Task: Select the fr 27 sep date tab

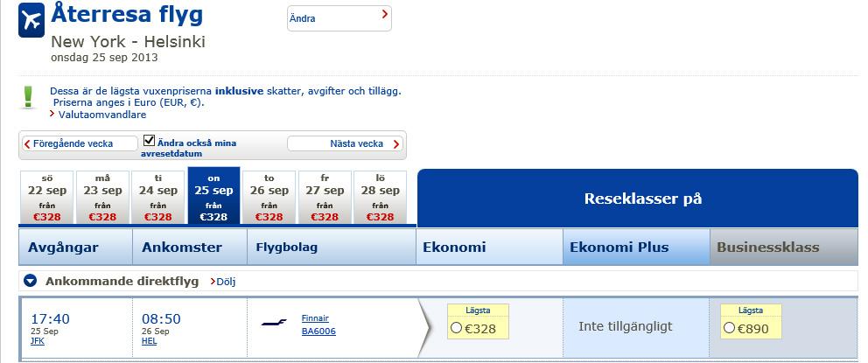Action: click(x=324, y=197)
